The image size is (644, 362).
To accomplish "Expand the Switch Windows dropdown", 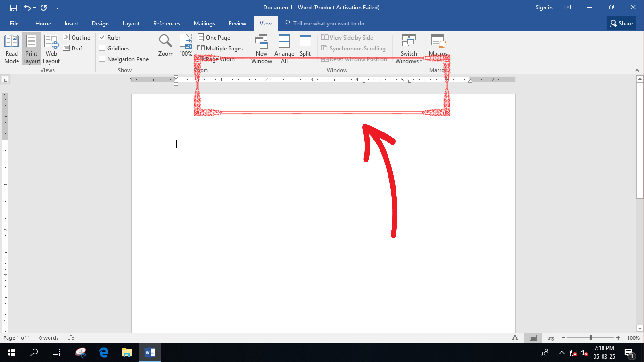I will [x=409, y=49].
